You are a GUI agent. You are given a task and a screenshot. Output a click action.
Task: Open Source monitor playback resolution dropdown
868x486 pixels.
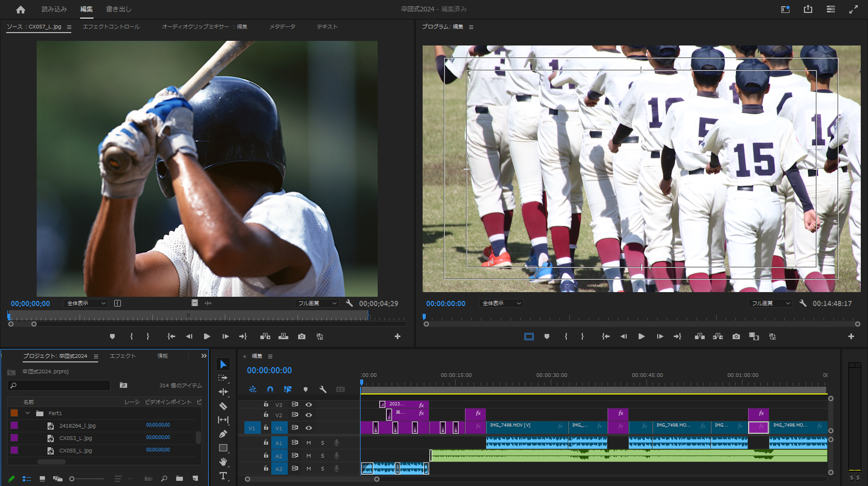[317, 303]
